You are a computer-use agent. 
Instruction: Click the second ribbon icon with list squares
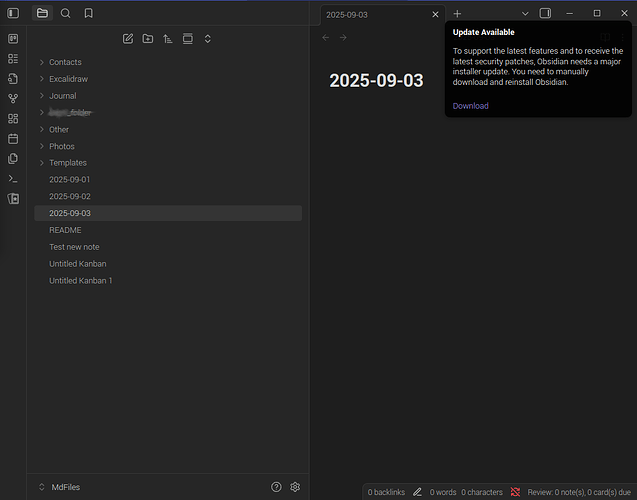point(13,58)
